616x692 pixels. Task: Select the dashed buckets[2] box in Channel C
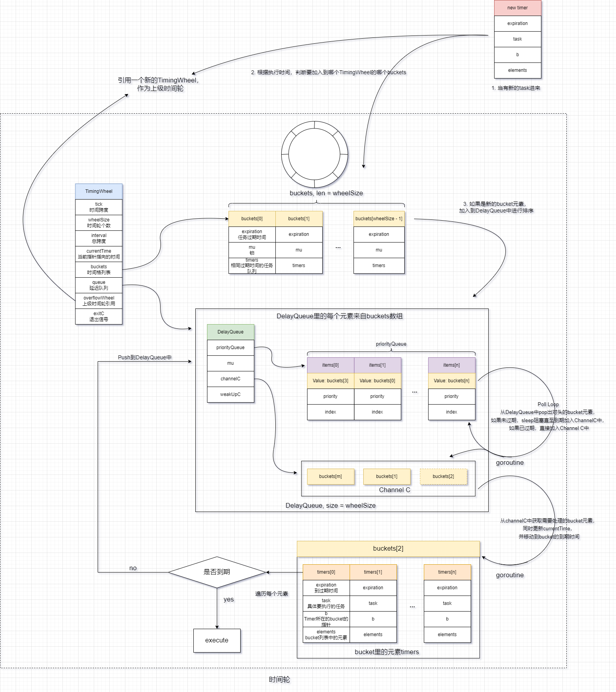(x=443, y=476)
